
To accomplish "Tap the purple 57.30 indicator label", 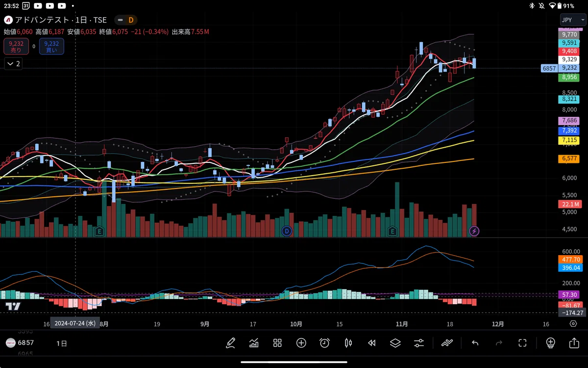I will coord(569,295).
